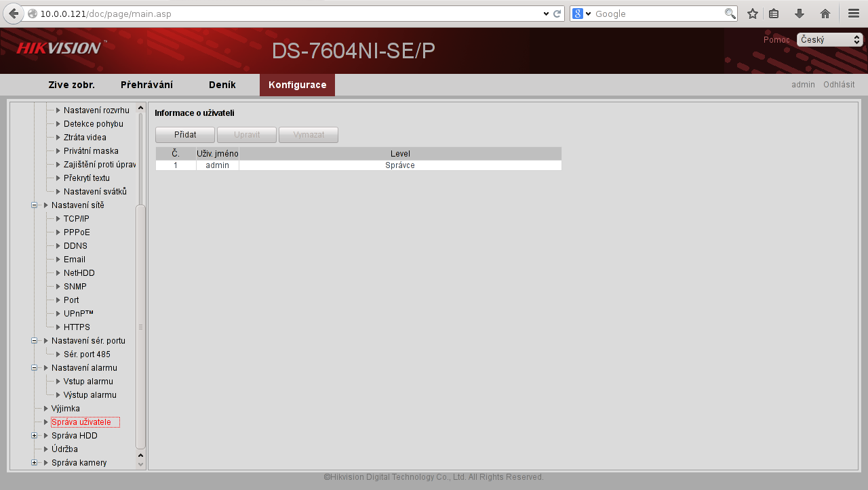Click the tree panel scrollbar thumb
The image size is (868, 490).
pos(141,327)
